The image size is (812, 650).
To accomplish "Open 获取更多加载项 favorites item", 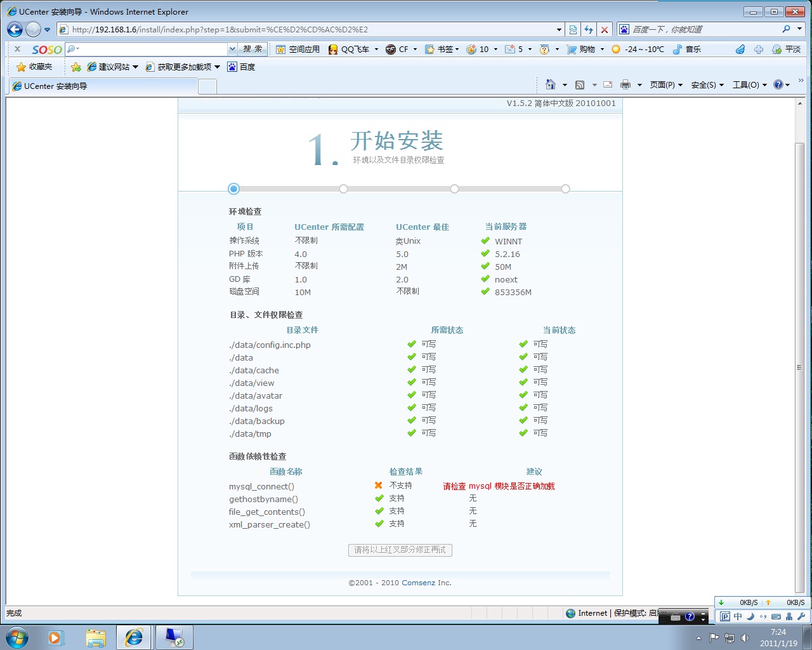I will (x=183, y=67).
